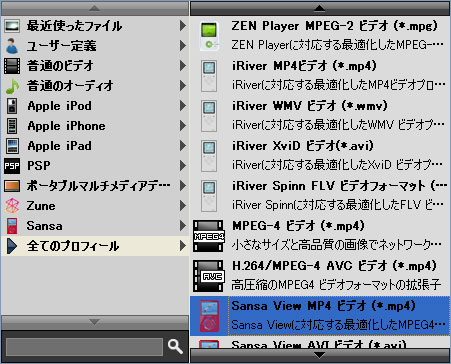The width and height of the screenshot is (451, 364).
Task: Click the iRiver MP4 device icon
Action: click(x=209, y=76)
